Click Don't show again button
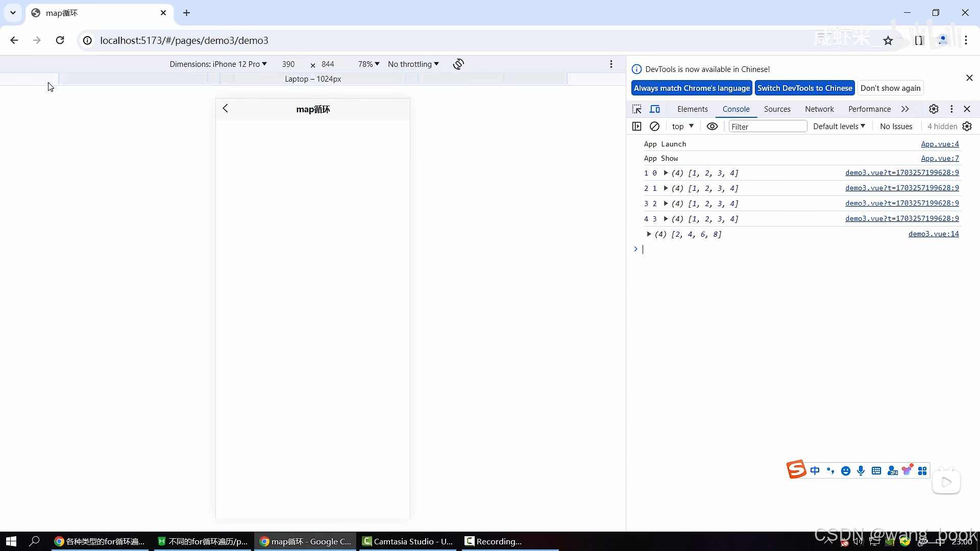 point(890,88)
